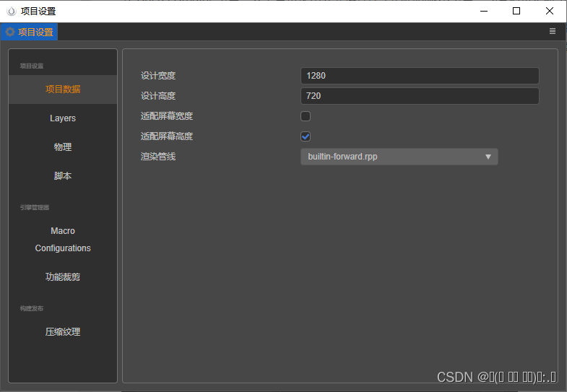Maximize the 项目设置 window
This screenshot has height=392, width=567.
coord(516,12)
